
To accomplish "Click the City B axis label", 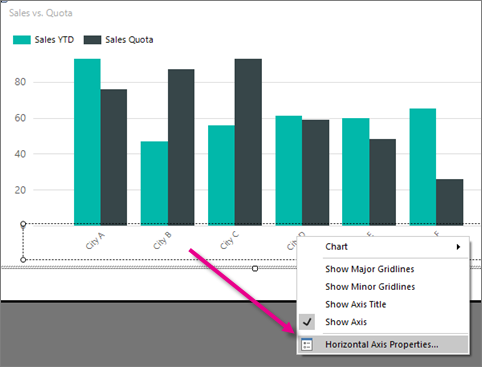I will pyautogui.click(x=162, y=240).
